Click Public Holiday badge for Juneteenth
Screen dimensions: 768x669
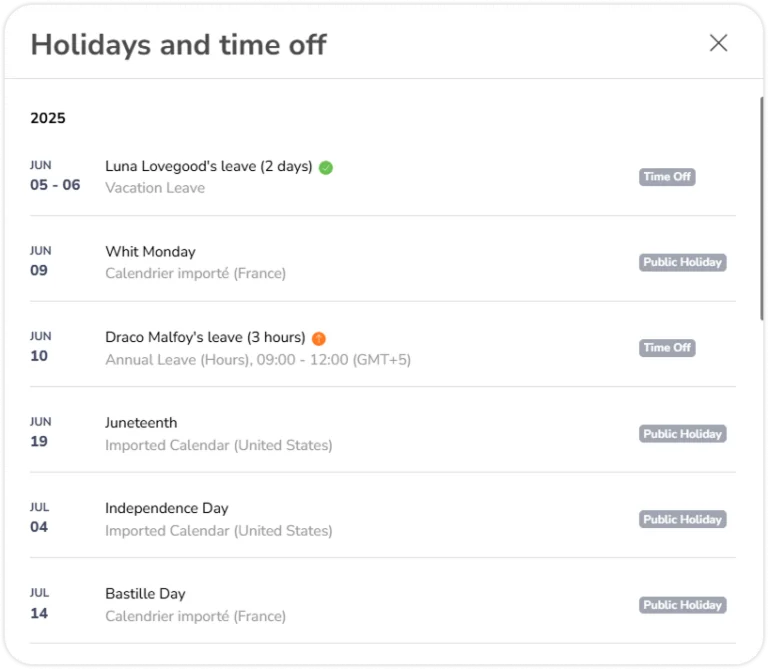coord(682,434)
